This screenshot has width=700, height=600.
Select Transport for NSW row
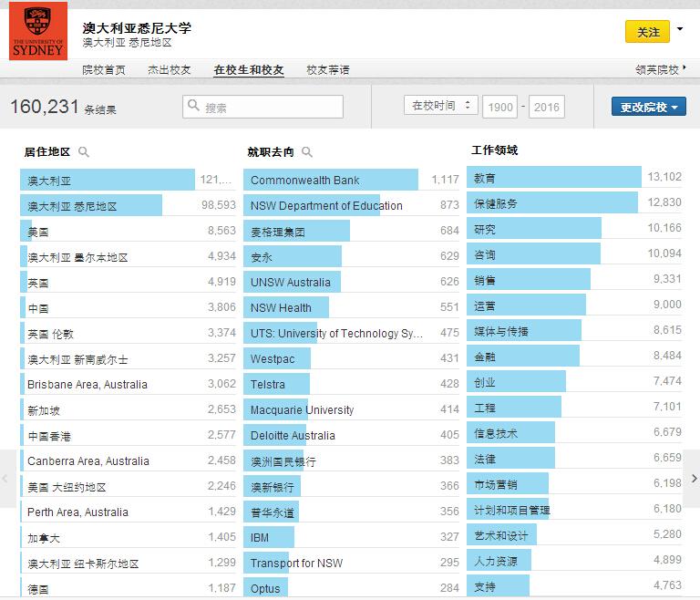(351, 563)
